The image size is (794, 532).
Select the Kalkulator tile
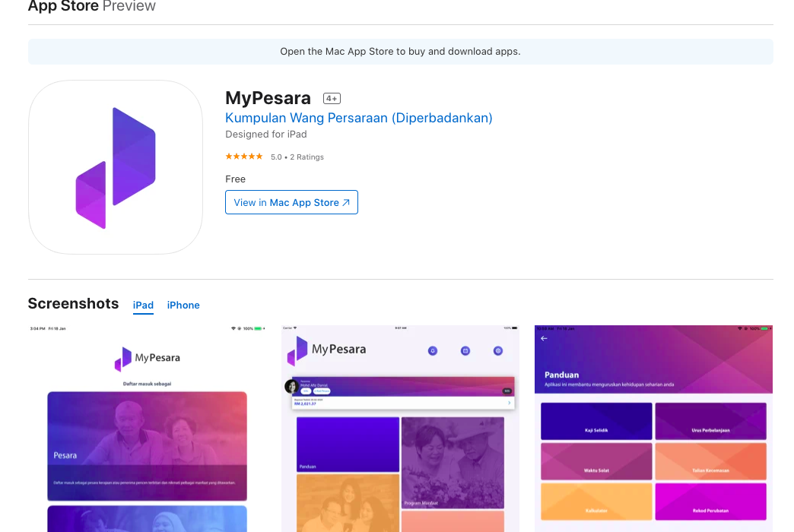(x=596, y=502)
